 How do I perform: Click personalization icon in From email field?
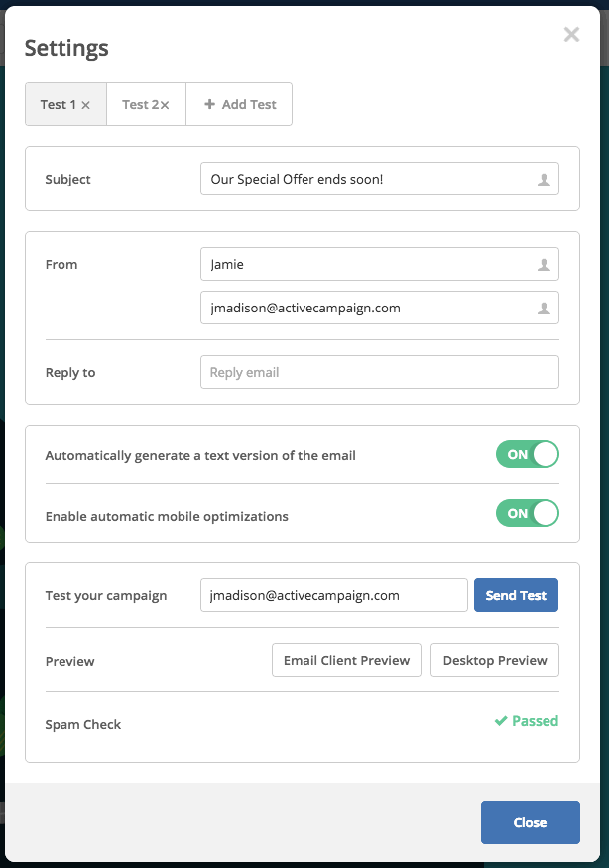544,309
